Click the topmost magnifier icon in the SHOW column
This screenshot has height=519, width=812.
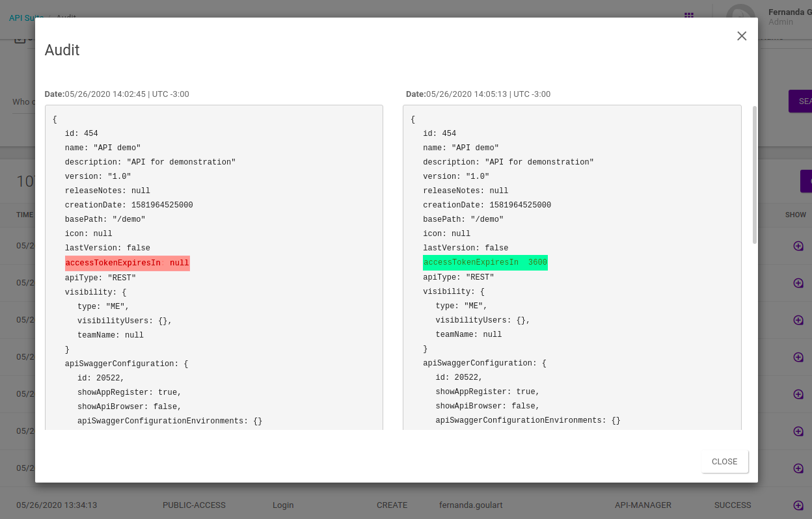click(798, 246)
